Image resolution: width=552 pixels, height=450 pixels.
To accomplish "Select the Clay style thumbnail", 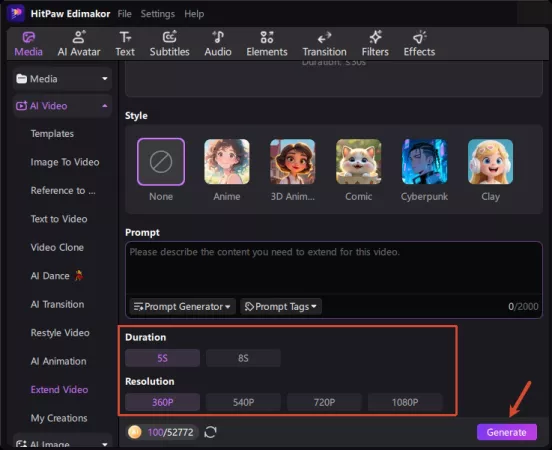I will pyautogui.click(x=490, y=162).
